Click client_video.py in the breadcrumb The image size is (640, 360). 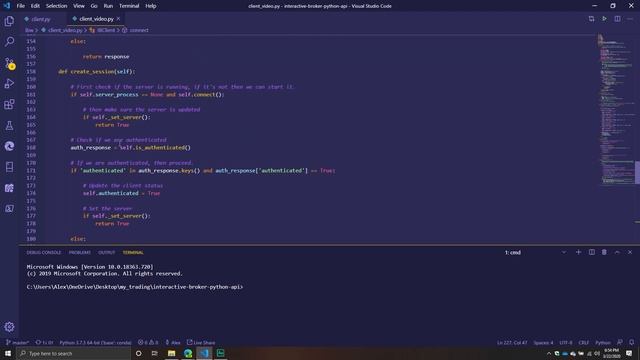pos(65,30)
